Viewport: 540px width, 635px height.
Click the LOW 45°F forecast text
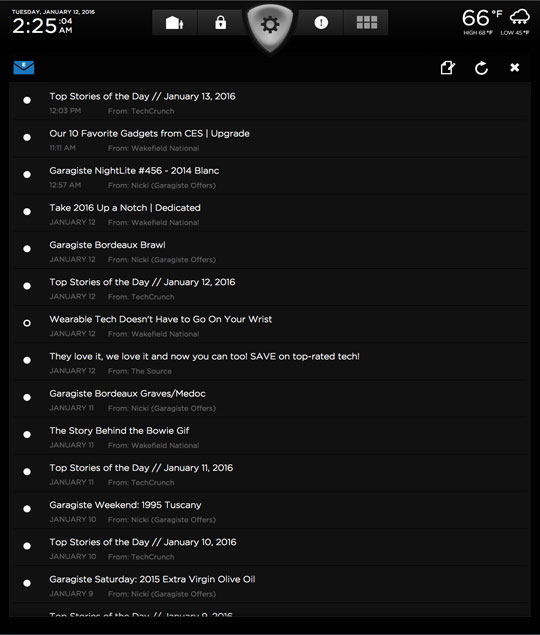point(514,33)
